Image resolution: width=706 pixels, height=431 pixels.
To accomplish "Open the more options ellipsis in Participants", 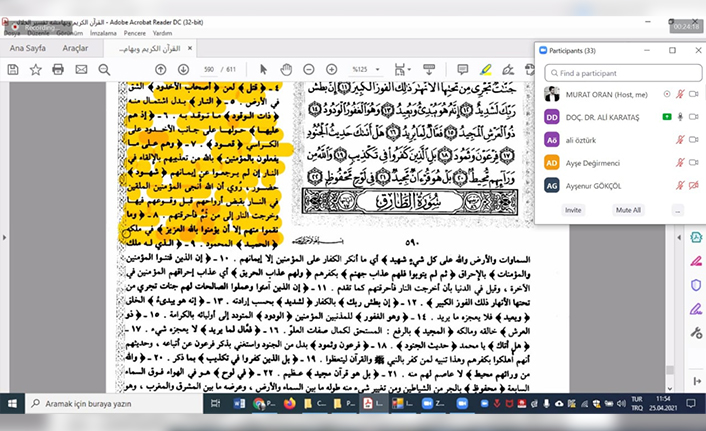I will click(678, 210).
